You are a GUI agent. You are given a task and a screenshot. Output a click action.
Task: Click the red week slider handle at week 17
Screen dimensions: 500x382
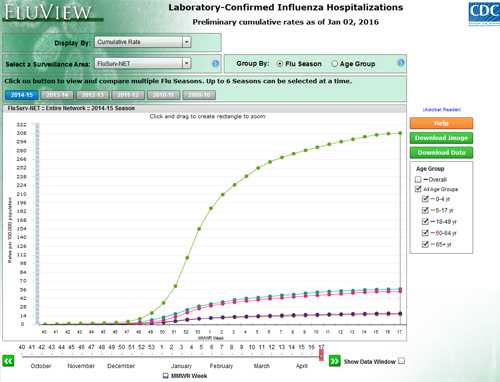pos(321,355)
